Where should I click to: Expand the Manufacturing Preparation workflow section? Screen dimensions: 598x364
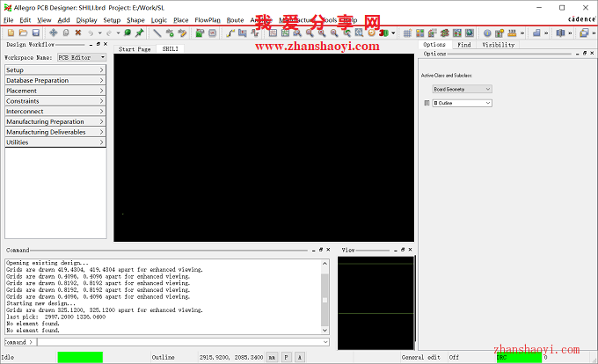tap(55, 121)
